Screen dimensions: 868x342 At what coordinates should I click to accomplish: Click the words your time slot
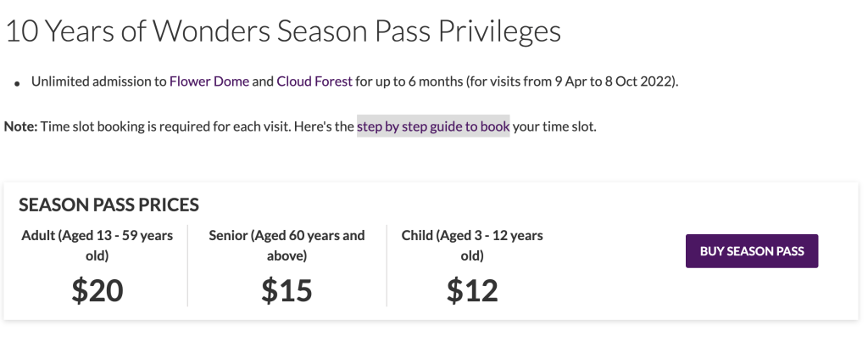pos(554,127)
